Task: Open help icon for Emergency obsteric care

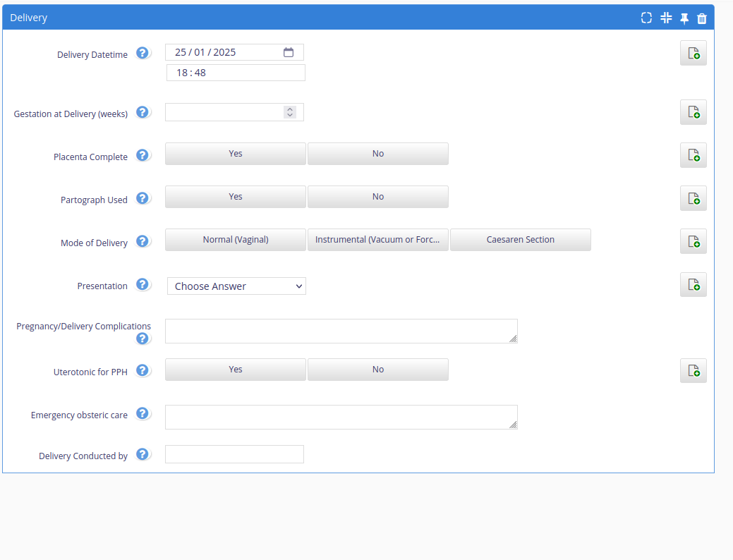Action: click(143, 413)
